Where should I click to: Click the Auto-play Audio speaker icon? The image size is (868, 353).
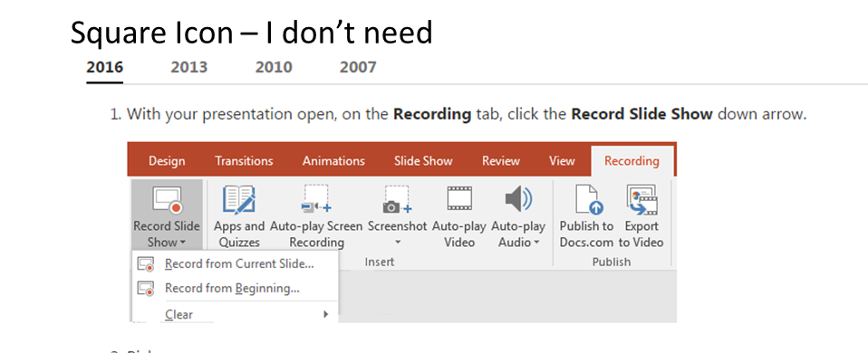click(x=518, y=199)
